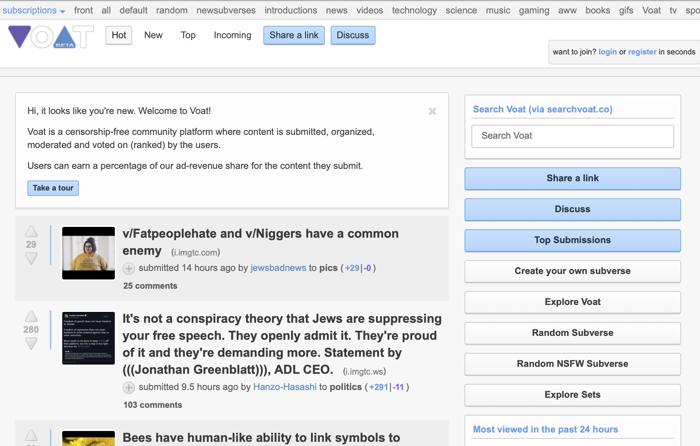Downvote the politics post scored 280
Image resolution: width=700 pixels, height=446 pixels.
pos(31,343)
